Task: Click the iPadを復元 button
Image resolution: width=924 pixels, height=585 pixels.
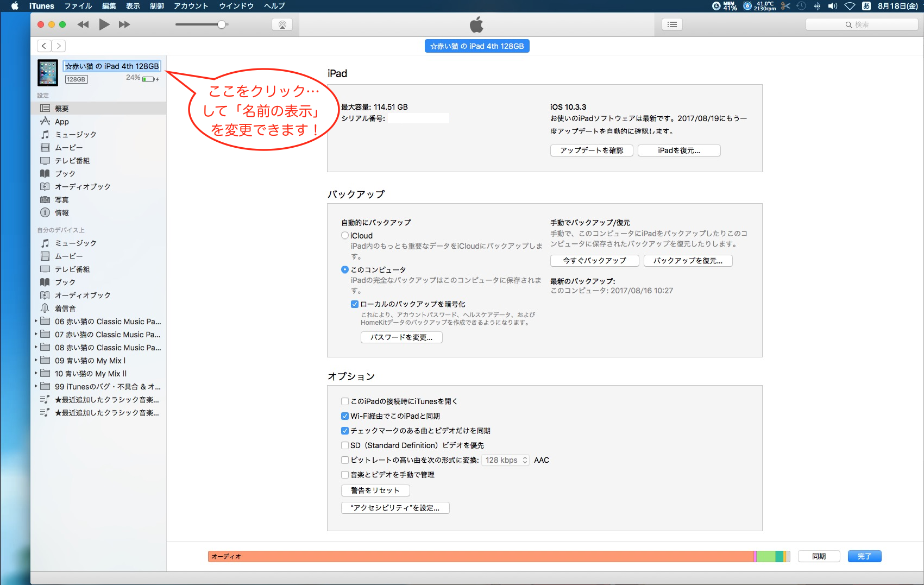Action: pyautogui.click(x=679, y=150)
